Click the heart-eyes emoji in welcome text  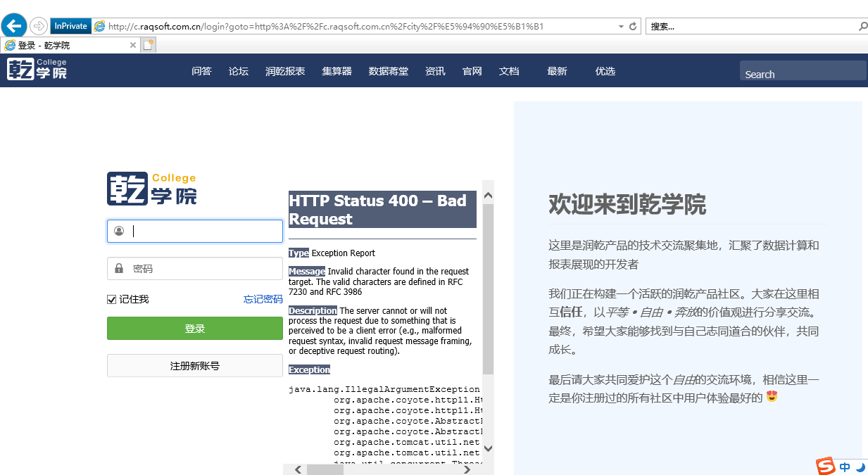pos(772,397)
